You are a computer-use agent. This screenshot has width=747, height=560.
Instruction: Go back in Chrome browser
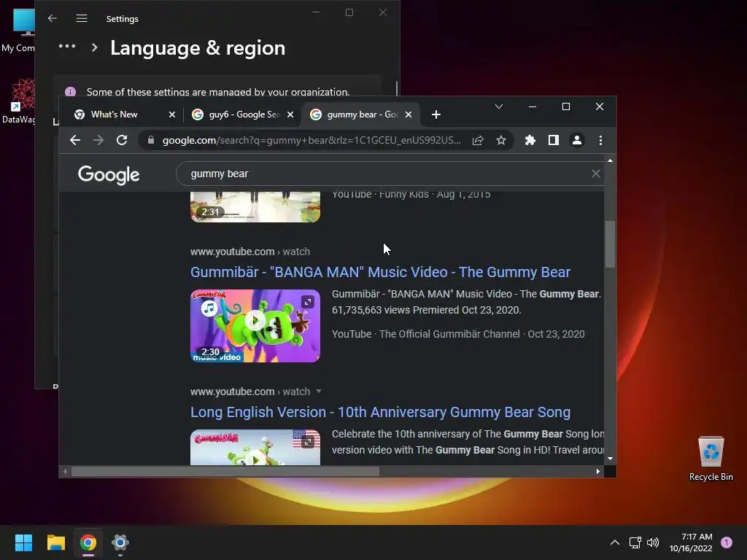point(75,140)
